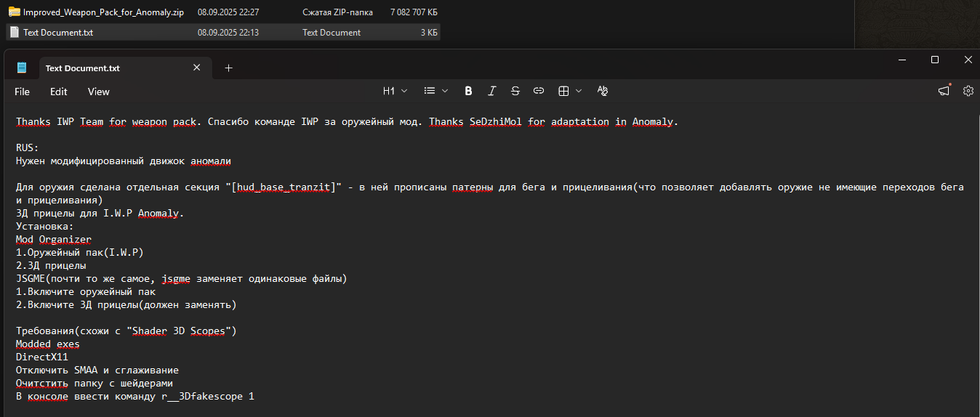Screen dimensions: 980x417
Task: Click the ZIP folder file icon
Action: tap(14, 12)
